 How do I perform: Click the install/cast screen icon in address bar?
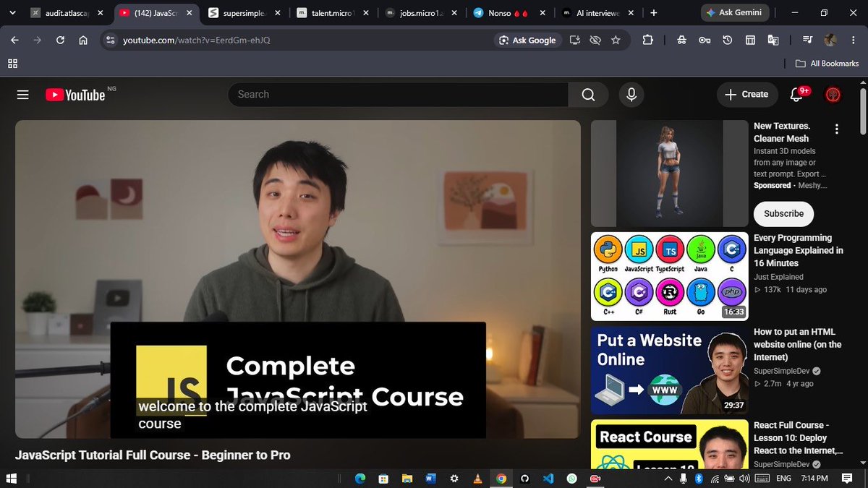(x=575, y=40)
